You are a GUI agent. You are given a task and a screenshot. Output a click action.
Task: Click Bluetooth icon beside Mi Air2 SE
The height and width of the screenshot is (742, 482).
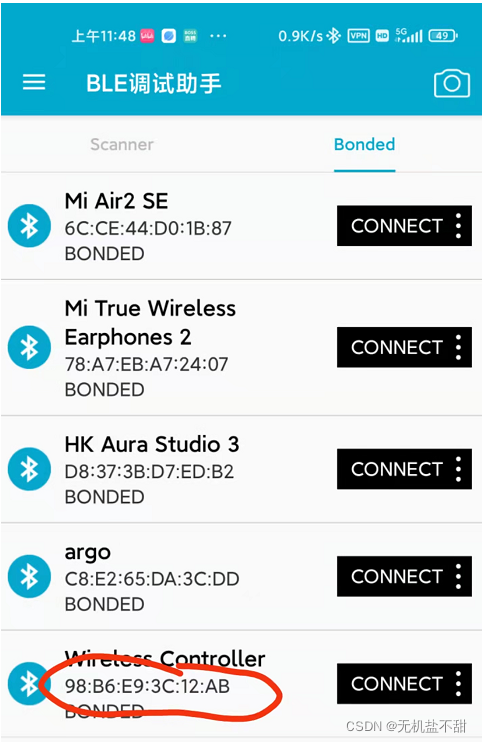pos(29,226)
